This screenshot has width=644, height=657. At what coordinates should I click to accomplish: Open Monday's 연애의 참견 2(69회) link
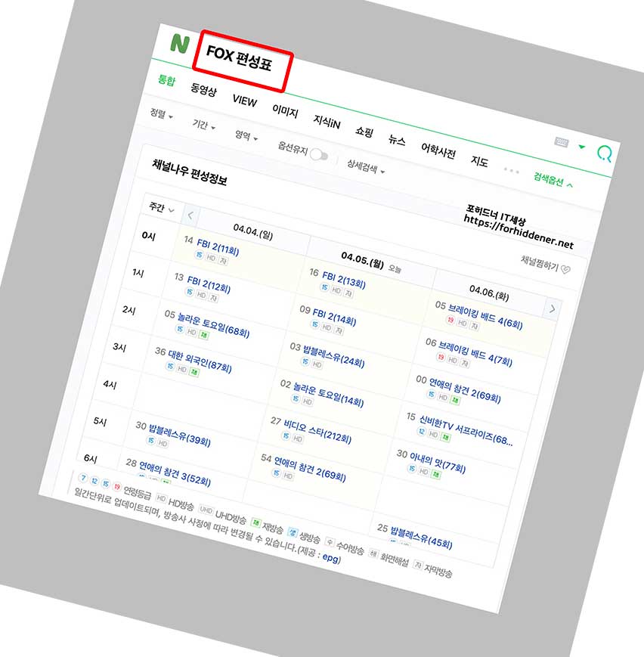(309, 469)
